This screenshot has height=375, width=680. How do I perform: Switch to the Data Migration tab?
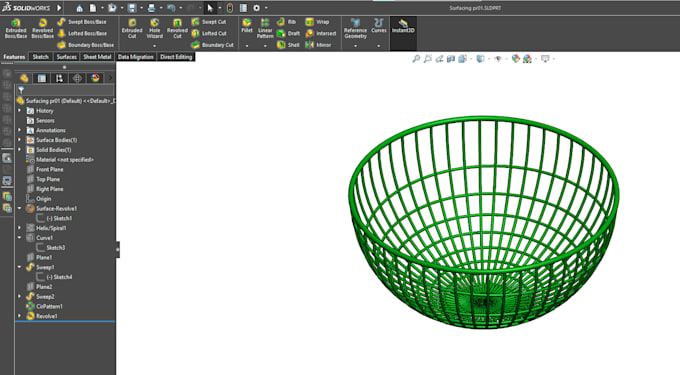point(136,57)
